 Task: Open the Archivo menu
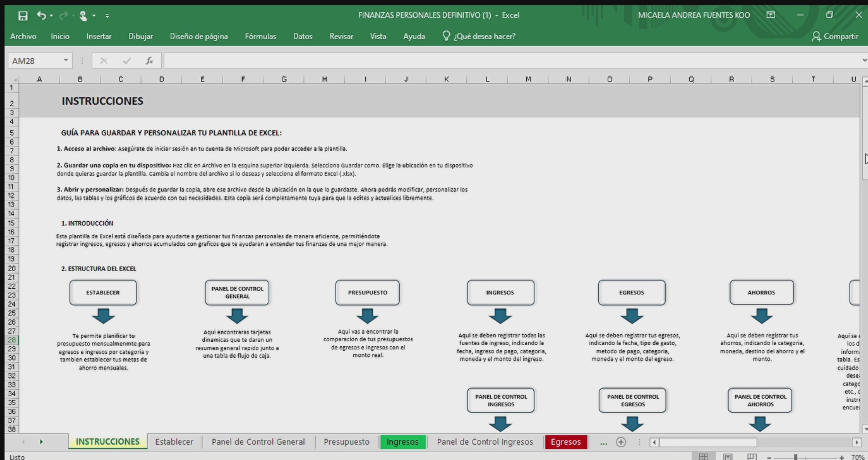click(23, 36)
